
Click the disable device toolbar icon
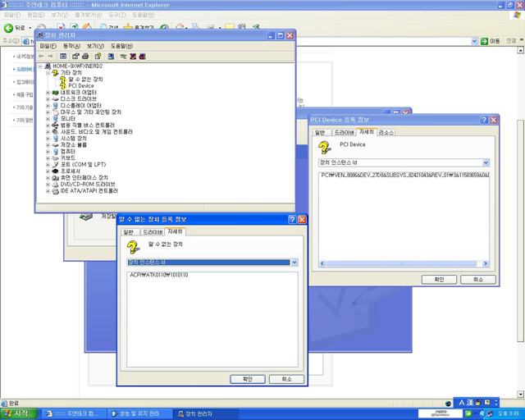point(142,57)
